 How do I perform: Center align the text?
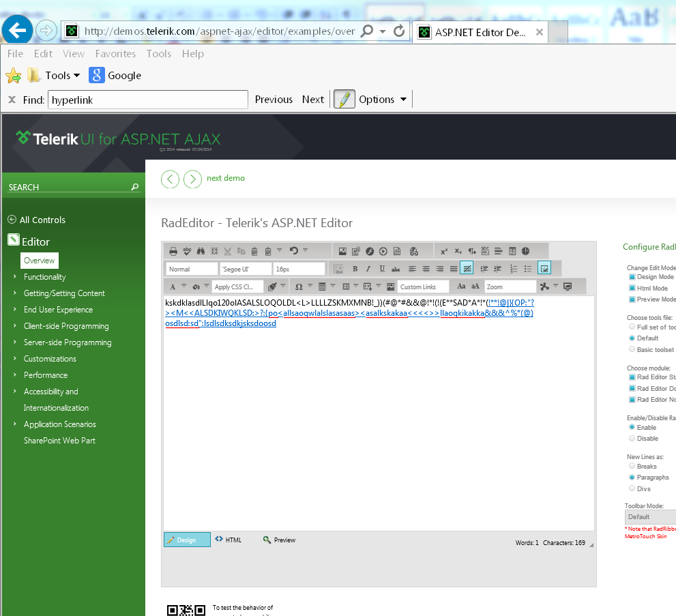(426, 269)
